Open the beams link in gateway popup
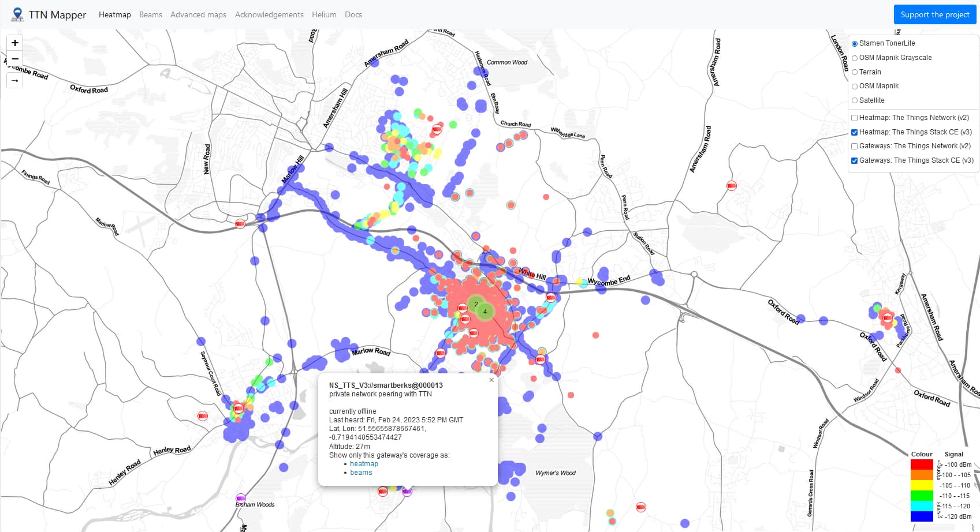The width and height of the screenshot is (980, 532). click(x=361, y=473)
